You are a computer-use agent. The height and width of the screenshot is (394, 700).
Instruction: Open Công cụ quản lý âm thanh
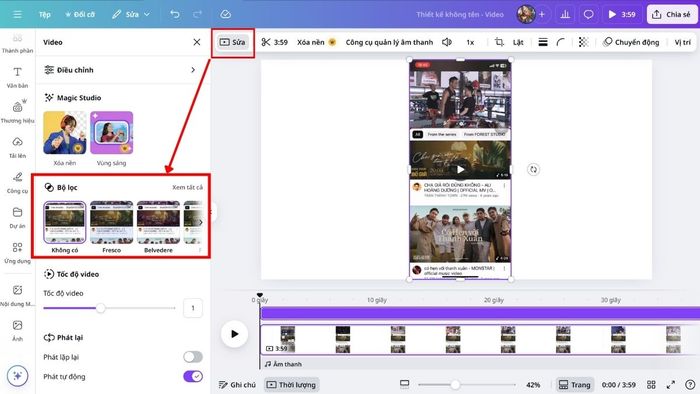[389, 42]
